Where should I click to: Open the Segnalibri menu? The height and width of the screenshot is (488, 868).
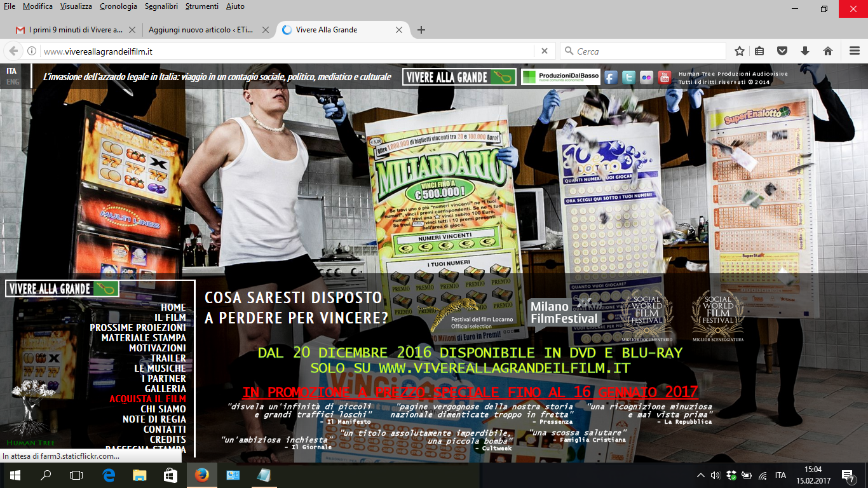[161, 6]
